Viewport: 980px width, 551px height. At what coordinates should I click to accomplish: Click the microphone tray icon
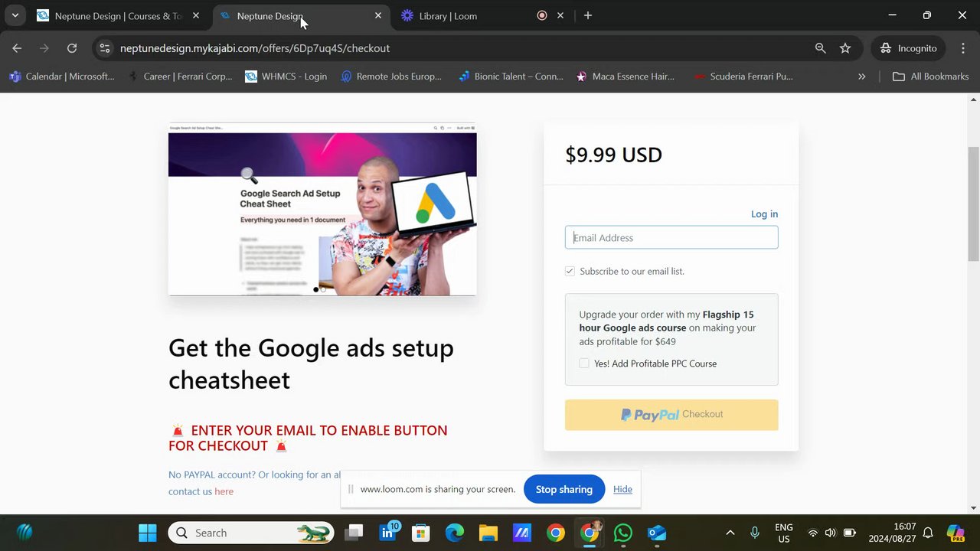point(755,533)
